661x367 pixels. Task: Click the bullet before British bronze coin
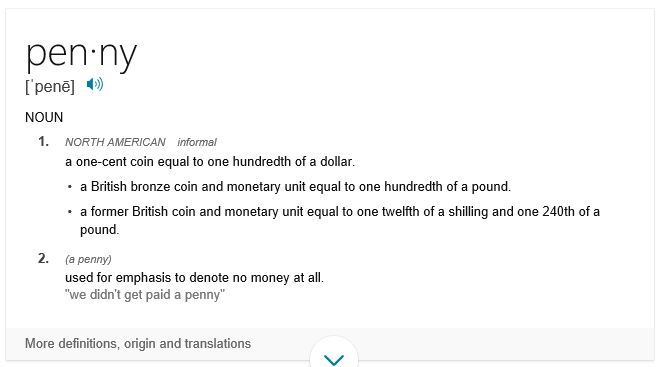click(x=70, y=187)
